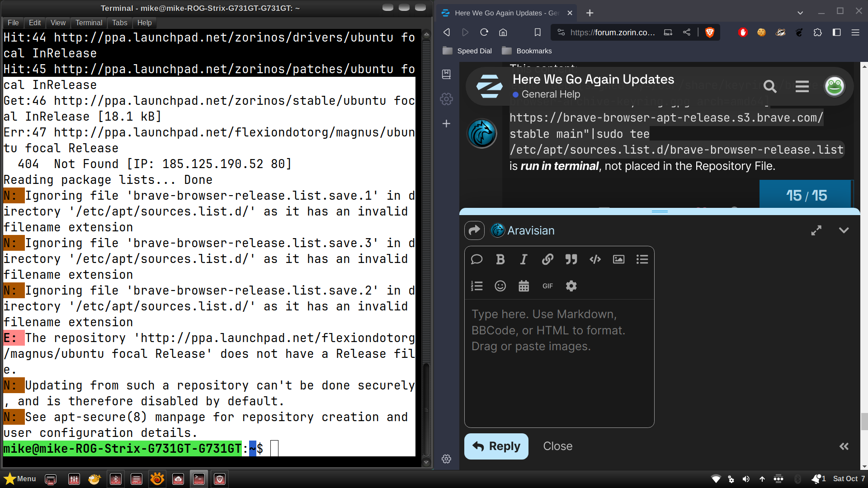Viewport: 868px width, 488px height.
Task: Open the extensions puzzle icon
Action: tap(818, 32)
